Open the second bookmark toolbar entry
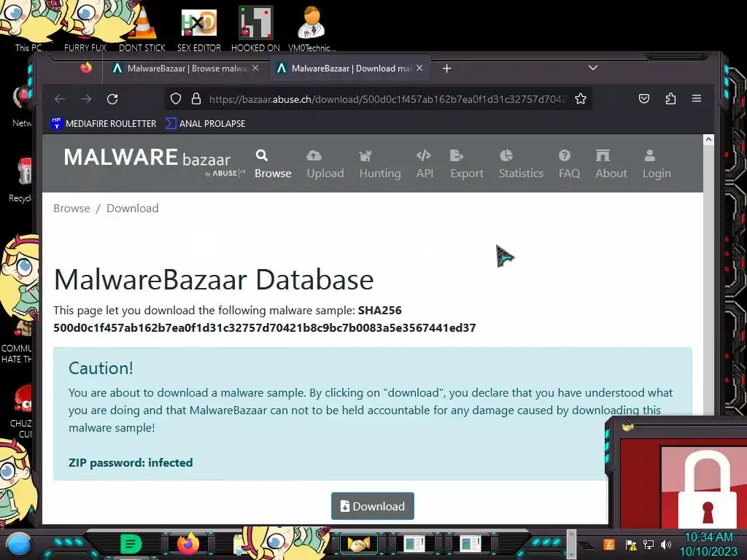The width and height of the screenshot is (747, 560). pyautogui.click(x=205, y=123)
